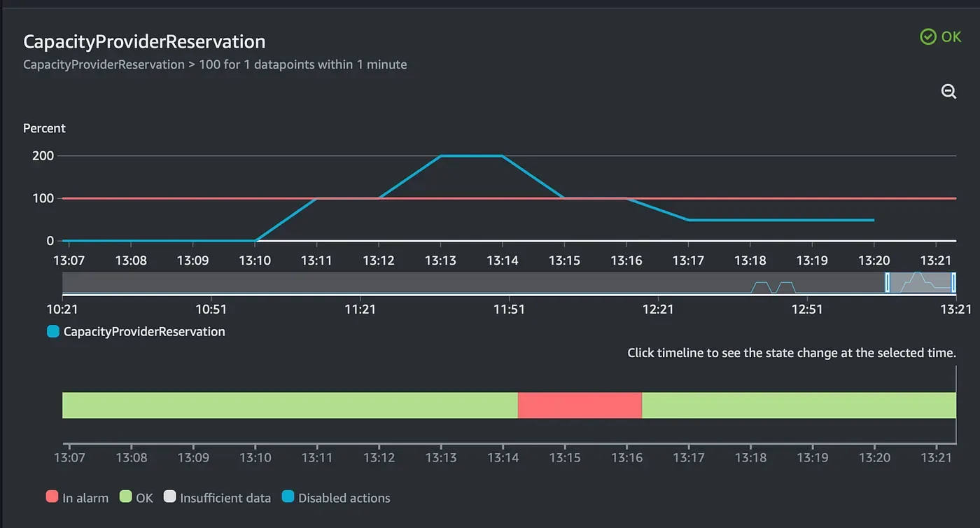Click the blue Disabled actions legend swatch
This screenshot has width=980, height=528.
pyautogui.click(x=288, y=497)
